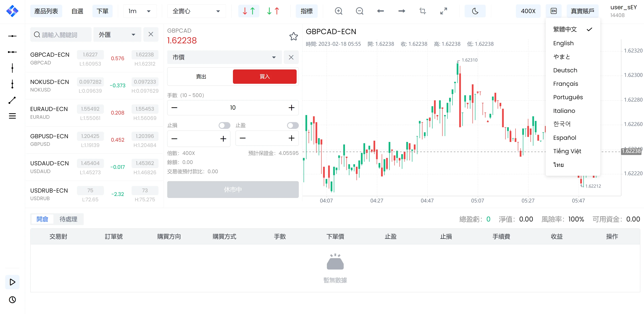Add GBPCAD to favorites star icon
644x314 pixels.
[x=293, y=36]
